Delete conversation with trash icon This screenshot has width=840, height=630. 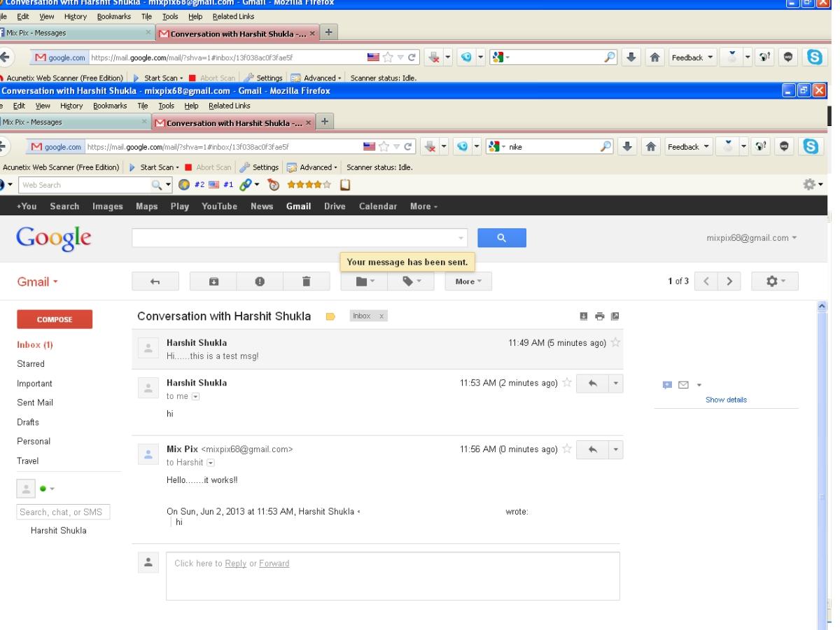(x=306, y=281)
